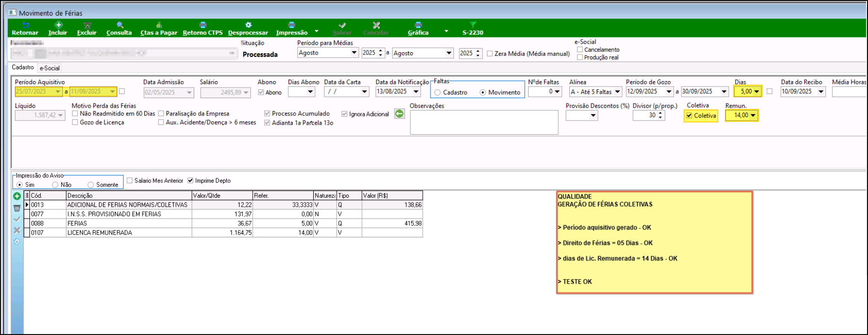Adjust the first 2025 year stepper
Image resolution: width=868 pixels, height=335 pixels.
point(380,53)
